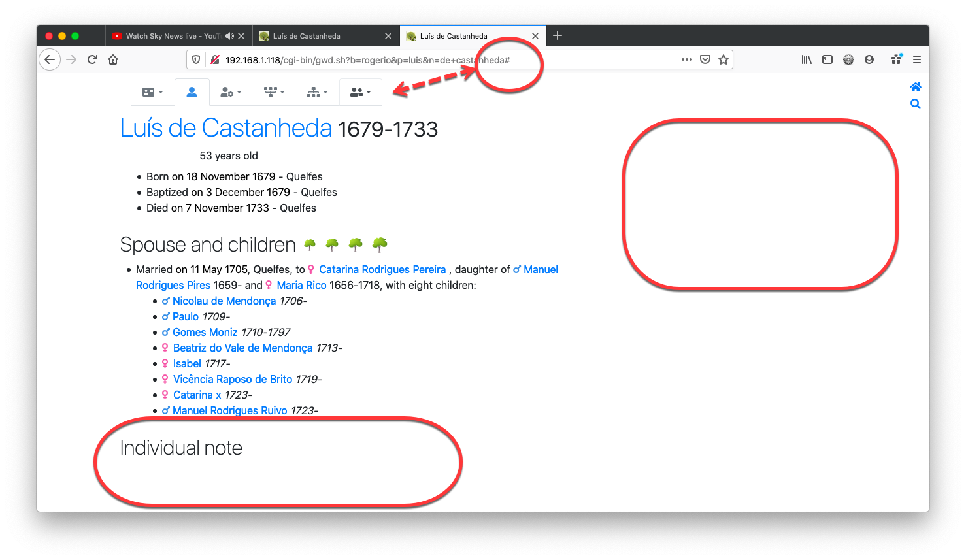Select the blue person profile icon
This screenshot has height=560, width=966.
point(192,91)
